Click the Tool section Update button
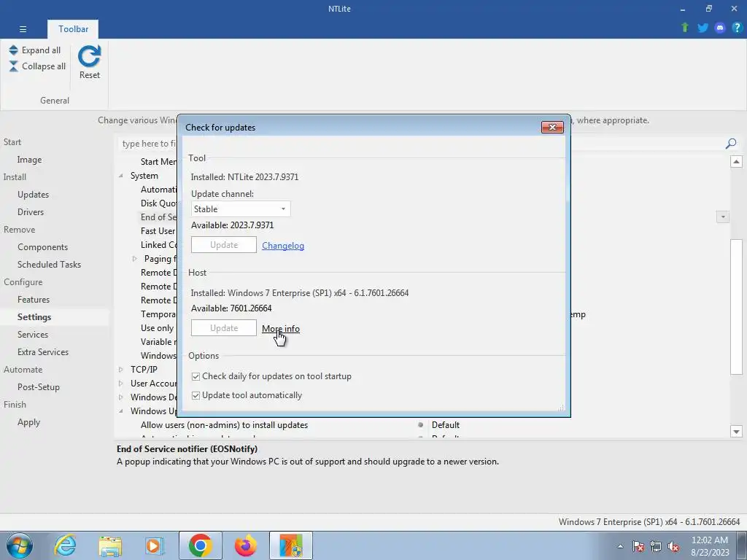Image resolution: width=747 pixels, height=560 pixels. [x=224, y=245]
